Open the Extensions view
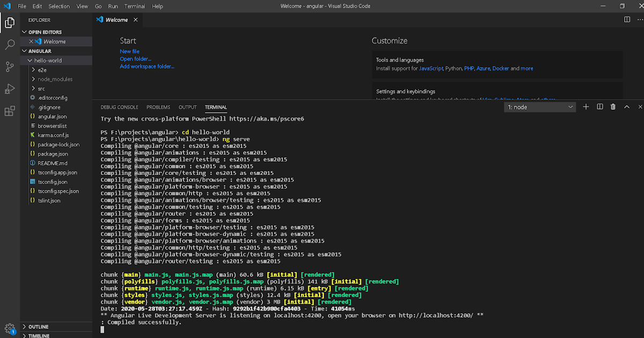Image resolution: width=644 pixels, height=338 pixels. tap(10, 111)
